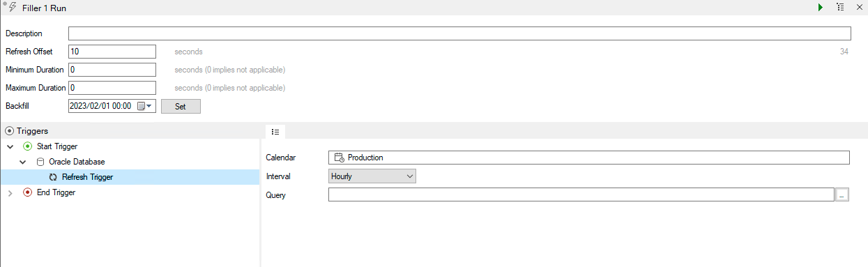Select the properties list tab in details panel
This screenshot has width=868, height=267.
pos(275,131)
